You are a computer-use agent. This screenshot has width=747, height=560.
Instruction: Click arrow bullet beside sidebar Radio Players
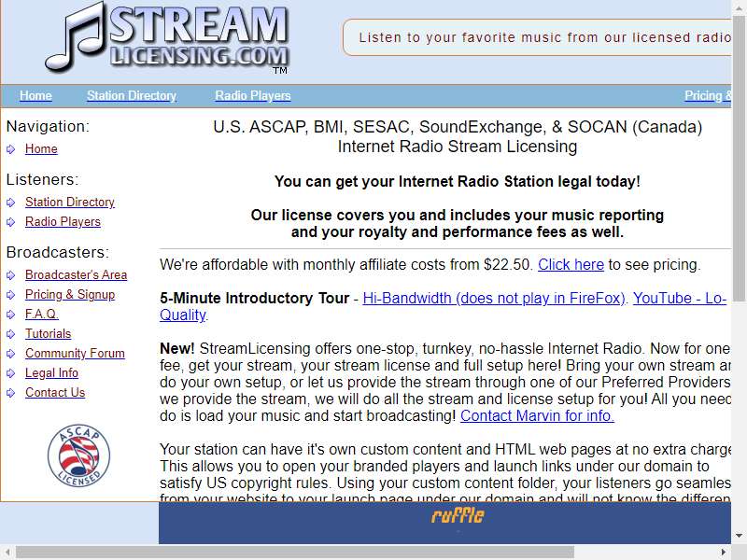(11, 222)
